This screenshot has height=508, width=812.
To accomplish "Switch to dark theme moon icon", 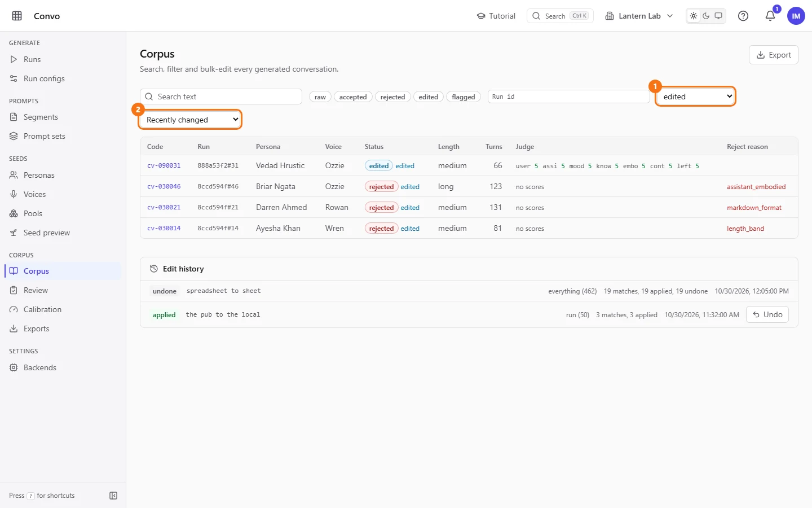I will 706,16.
